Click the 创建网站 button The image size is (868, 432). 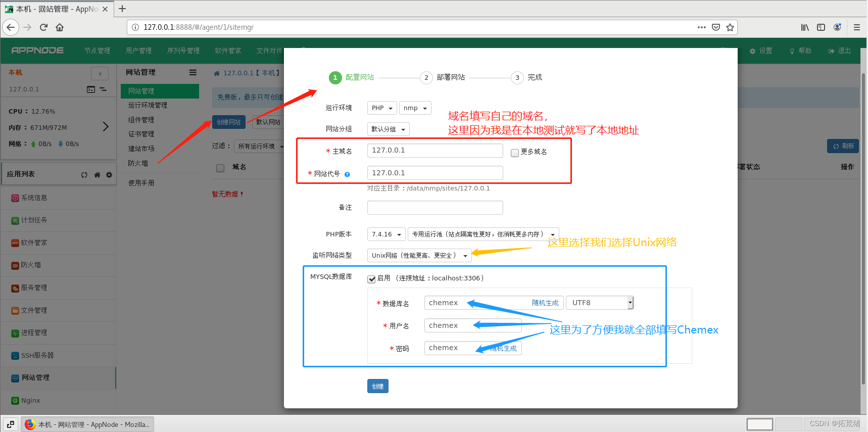point(229,122)
